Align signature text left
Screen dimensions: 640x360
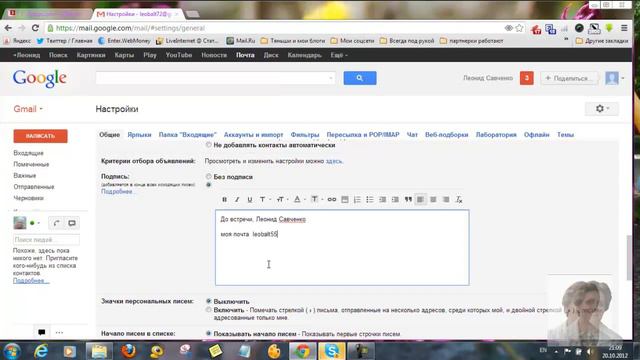(420, 200)
